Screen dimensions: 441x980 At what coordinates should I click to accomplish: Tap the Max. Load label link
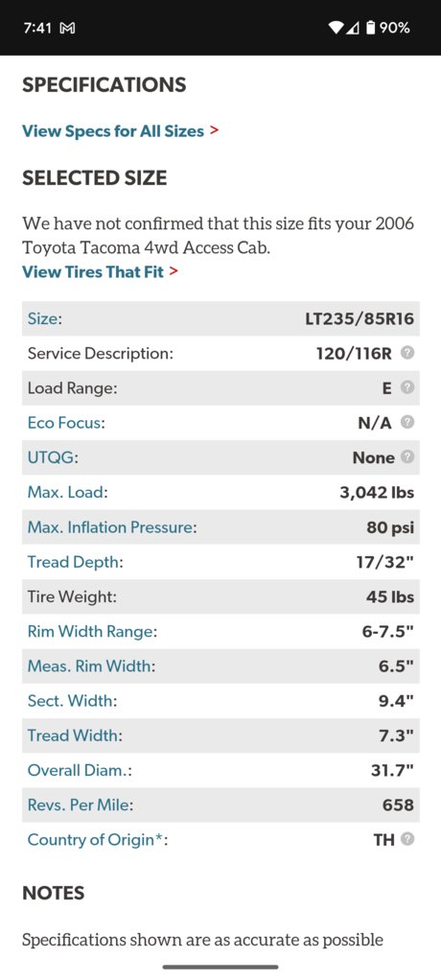(x=65, y=493)
